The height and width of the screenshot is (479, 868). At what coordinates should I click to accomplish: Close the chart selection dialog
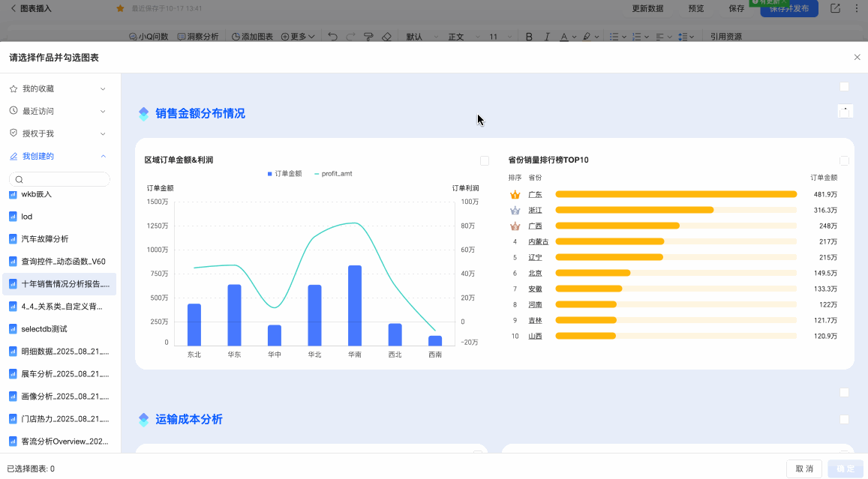[857, 57]
